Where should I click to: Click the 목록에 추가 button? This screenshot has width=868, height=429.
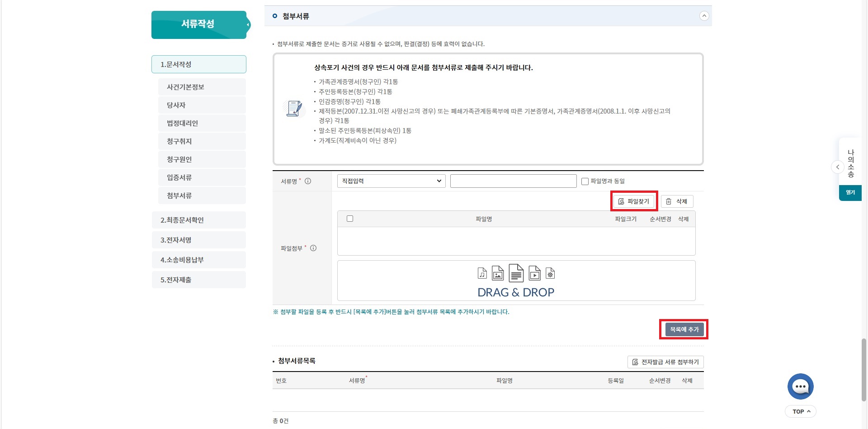(x=684, y=329)
